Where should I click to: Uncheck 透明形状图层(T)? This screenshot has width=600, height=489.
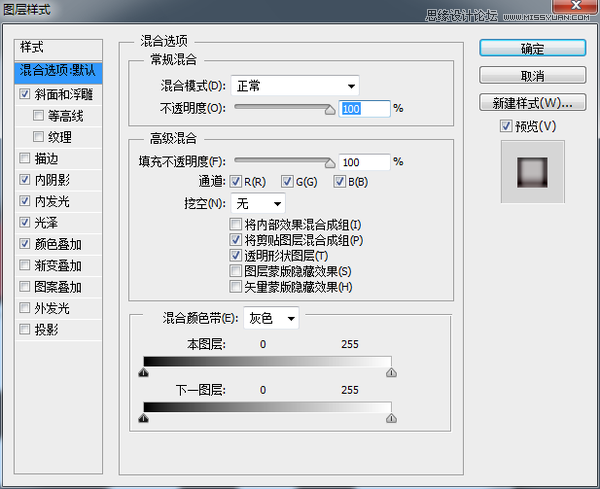click(x=235, y=255)
